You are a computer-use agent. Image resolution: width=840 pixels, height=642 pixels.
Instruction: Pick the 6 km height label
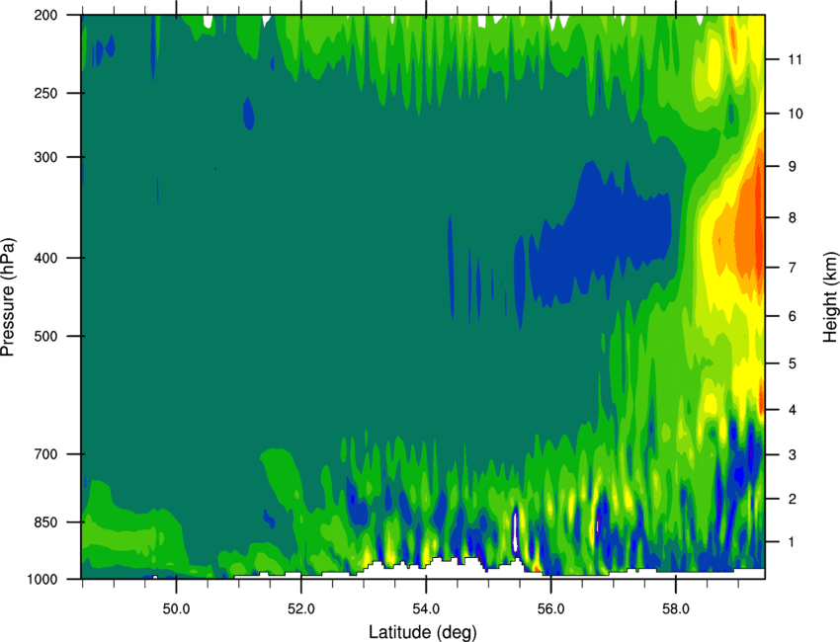point(792,316)
